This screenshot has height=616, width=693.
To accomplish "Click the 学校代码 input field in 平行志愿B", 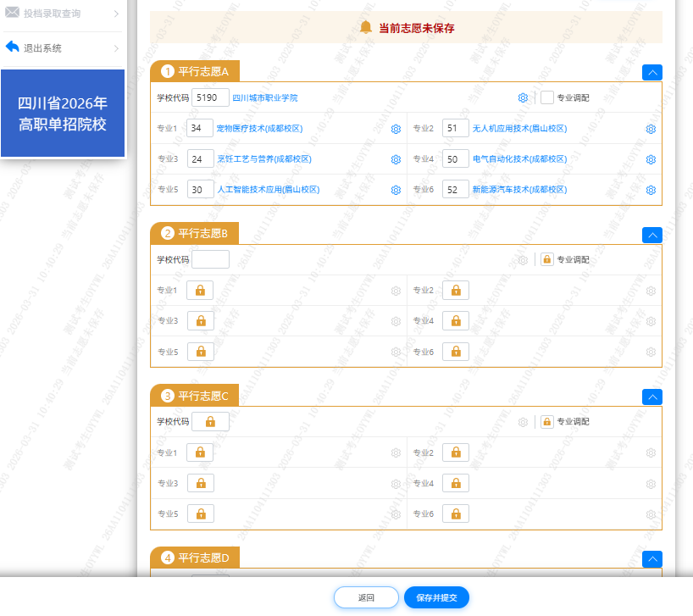I will tap(210, 259).
